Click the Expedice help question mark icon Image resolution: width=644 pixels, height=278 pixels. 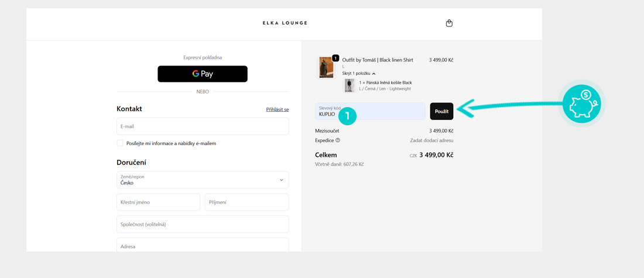tap(338, 140)
